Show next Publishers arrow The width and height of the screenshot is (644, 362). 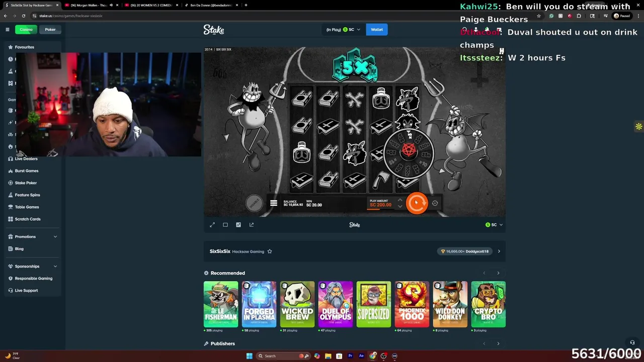[x=498, y=343]
